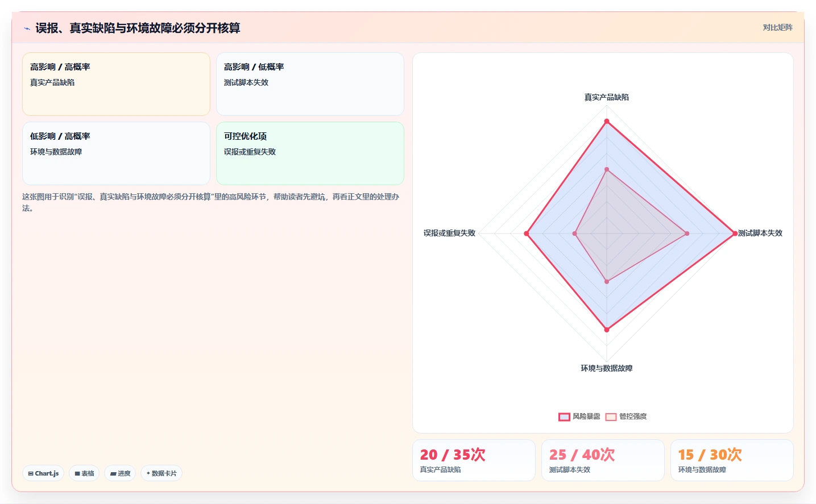Click the 数据卡片 tag chip
The height and width of the screenshot is (504, 816).
point(161,473)
